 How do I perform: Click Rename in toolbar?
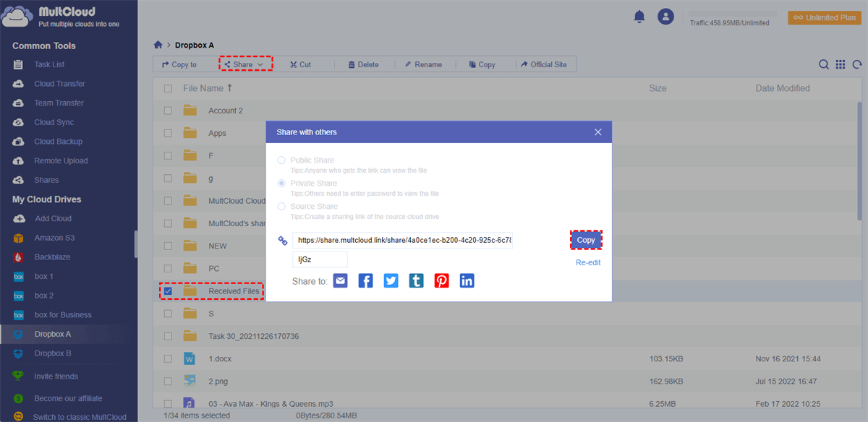(423, 64)
